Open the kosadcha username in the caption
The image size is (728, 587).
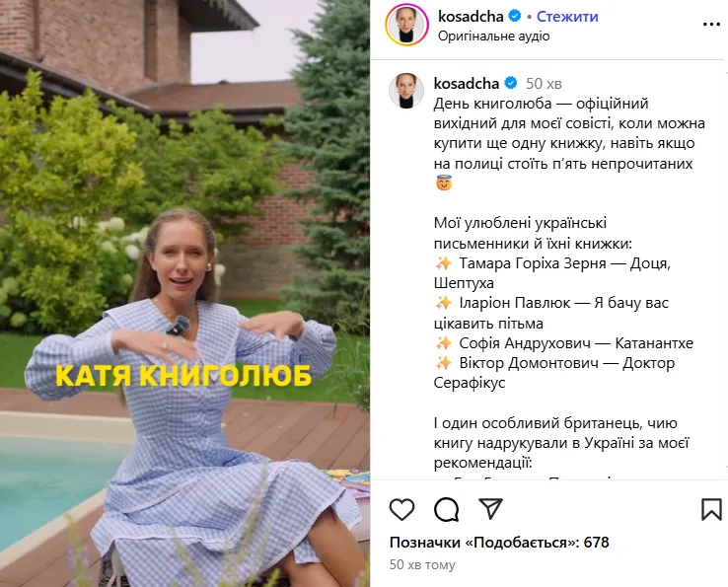tap(467, 84)
